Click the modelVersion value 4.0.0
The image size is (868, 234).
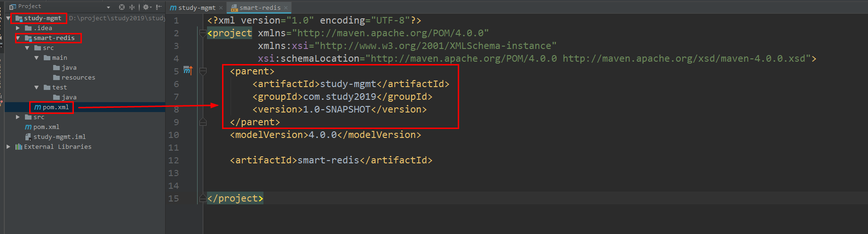(x=323, y=135)
